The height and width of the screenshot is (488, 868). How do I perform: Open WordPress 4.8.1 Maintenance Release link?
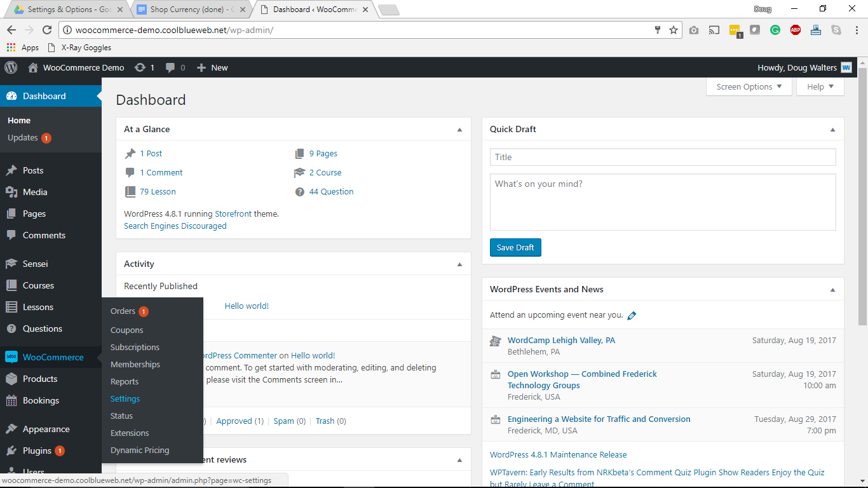click(559, 454)
